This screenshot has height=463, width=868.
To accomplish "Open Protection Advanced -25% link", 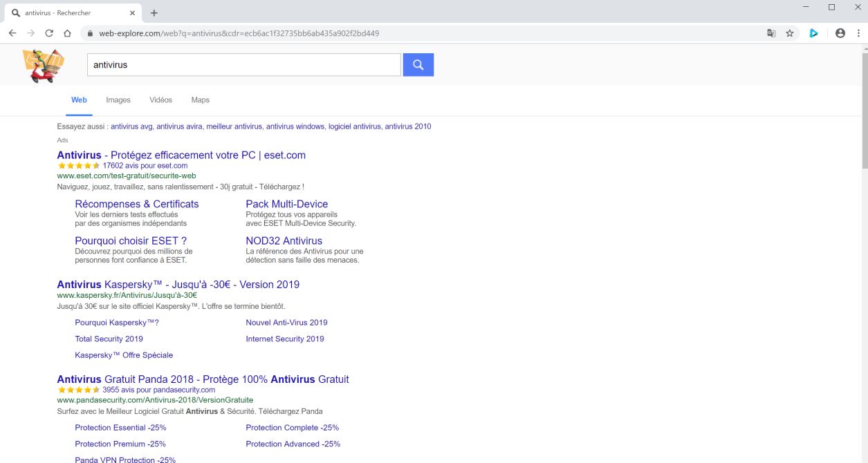I will pyautogui.click(x=293, y=444).
